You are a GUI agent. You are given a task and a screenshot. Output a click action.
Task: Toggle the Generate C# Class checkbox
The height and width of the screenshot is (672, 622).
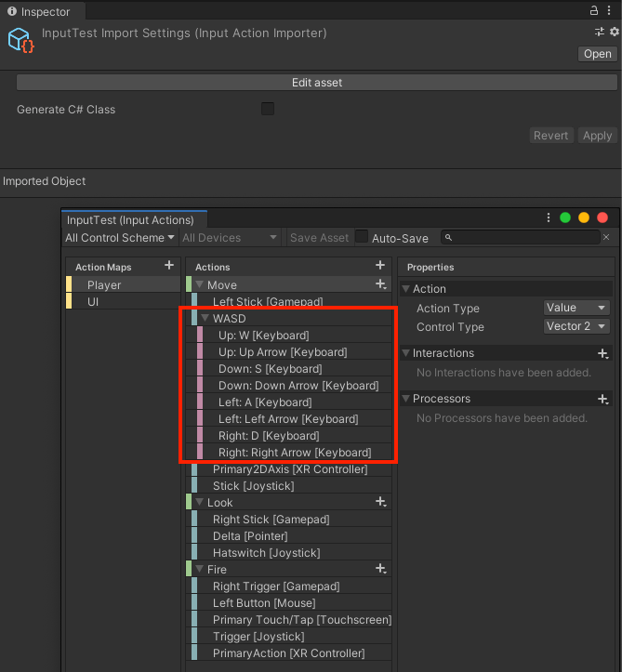[268, 109]
